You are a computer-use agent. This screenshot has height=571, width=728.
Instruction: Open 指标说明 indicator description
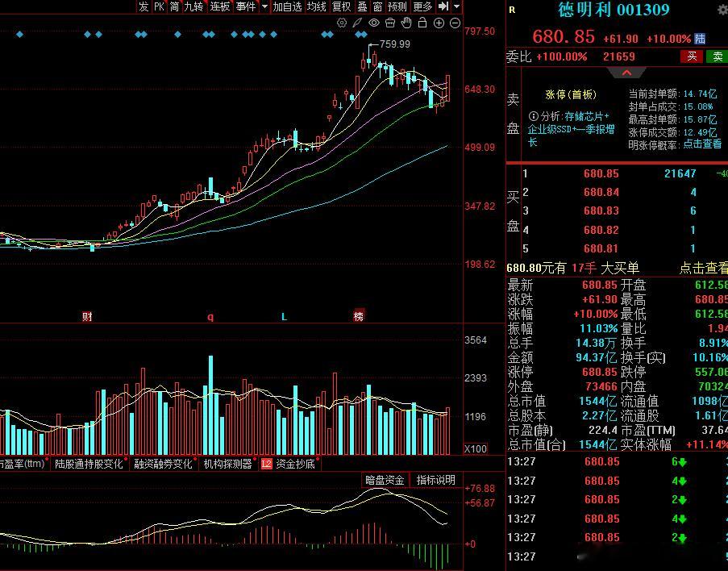click(x=435, y=480)
